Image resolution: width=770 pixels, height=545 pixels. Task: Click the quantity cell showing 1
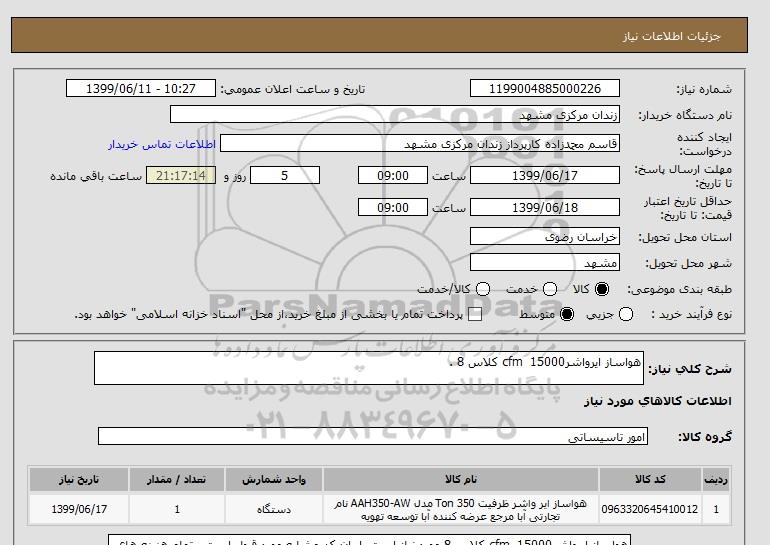pos(177,509)
